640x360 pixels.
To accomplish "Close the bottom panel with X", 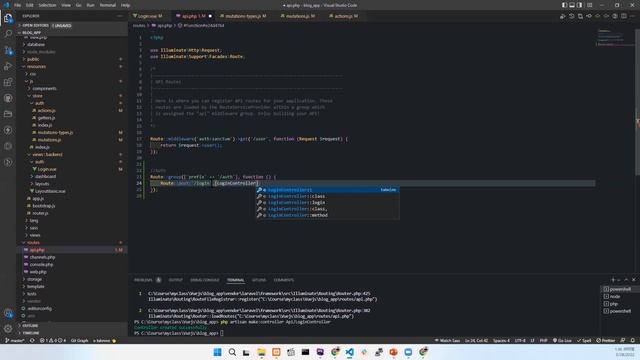I will [633, 280].
